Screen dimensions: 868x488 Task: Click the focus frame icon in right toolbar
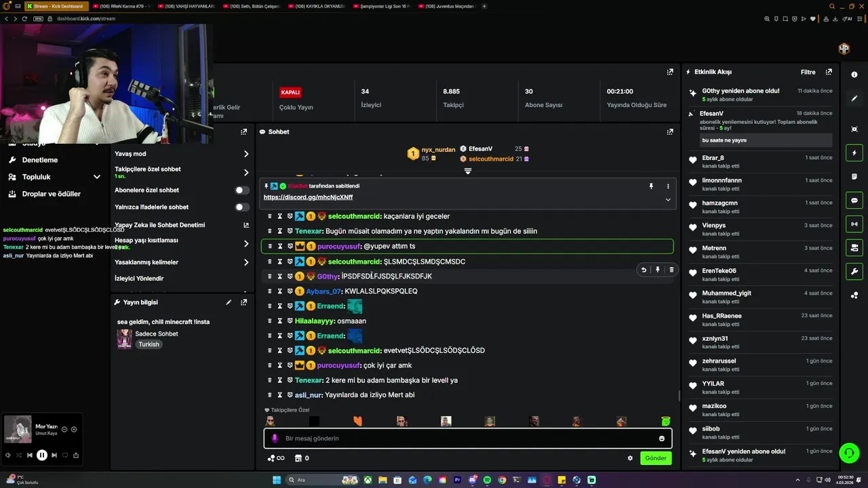click(x=854, y=129)
